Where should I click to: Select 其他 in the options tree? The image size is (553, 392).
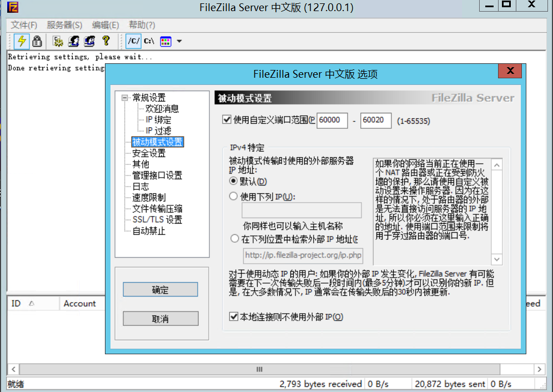[x=140, y=164]
